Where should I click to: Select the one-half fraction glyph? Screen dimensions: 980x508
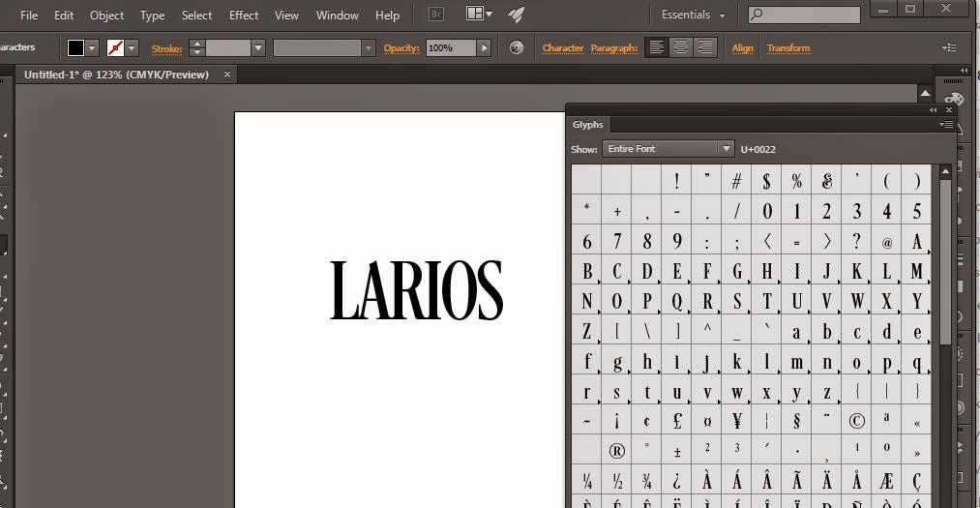(616, 481)
